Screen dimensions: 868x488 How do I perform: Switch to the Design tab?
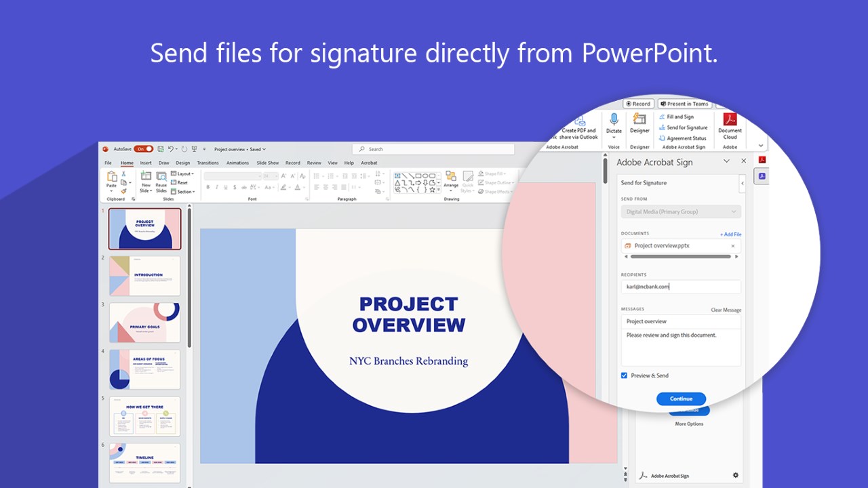pos(183,163)
